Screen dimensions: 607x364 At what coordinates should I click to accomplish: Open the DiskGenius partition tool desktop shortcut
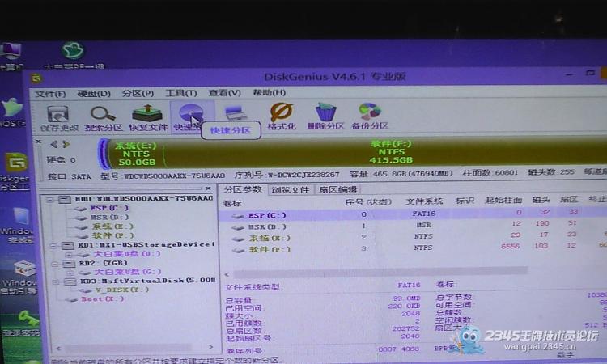(15, 171)
